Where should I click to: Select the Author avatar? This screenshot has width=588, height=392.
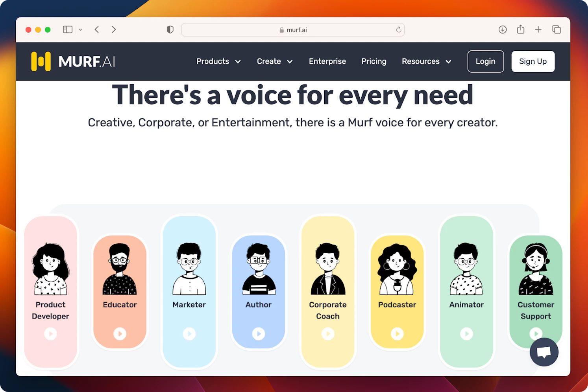(259, 269)
